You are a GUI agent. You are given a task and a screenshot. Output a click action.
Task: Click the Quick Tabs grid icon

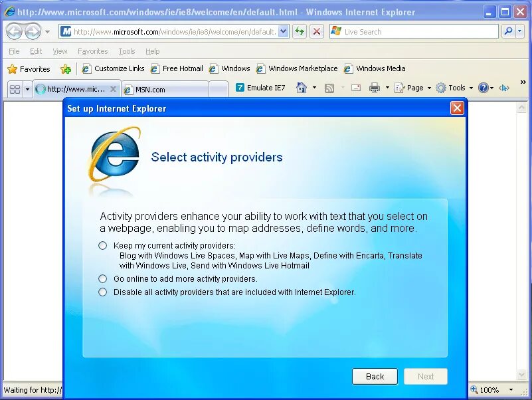coord(15,89)
